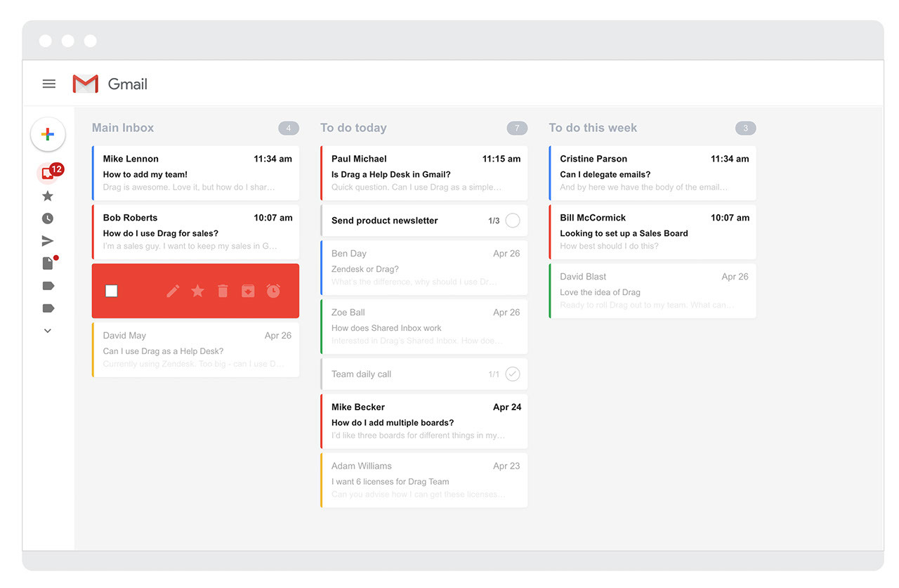This screenshot has width=899, height=588.
Task: Open Adam Williams licenses email
Action: pos(424,481)
